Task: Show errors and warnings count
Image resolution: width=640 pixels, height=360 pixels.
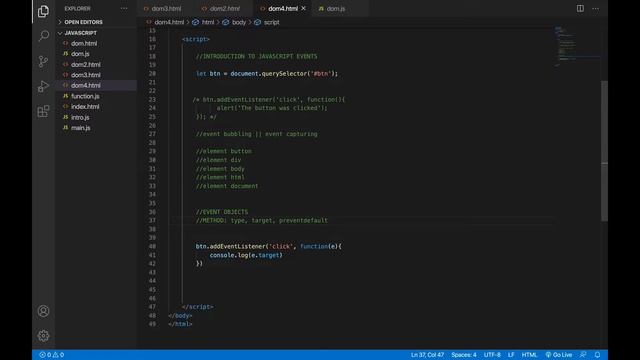Action: pyautogui.click(x=51, y=355)
